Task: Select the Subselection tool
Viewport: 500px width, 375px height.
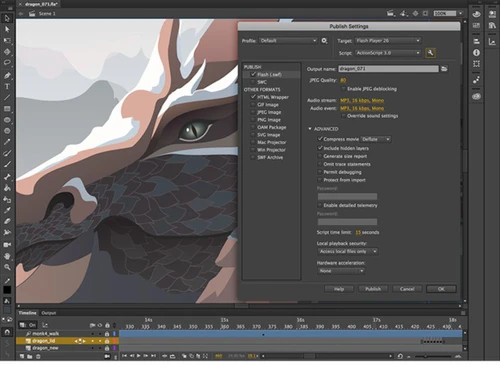Action: pyautogui.click(x=7, y=29)
